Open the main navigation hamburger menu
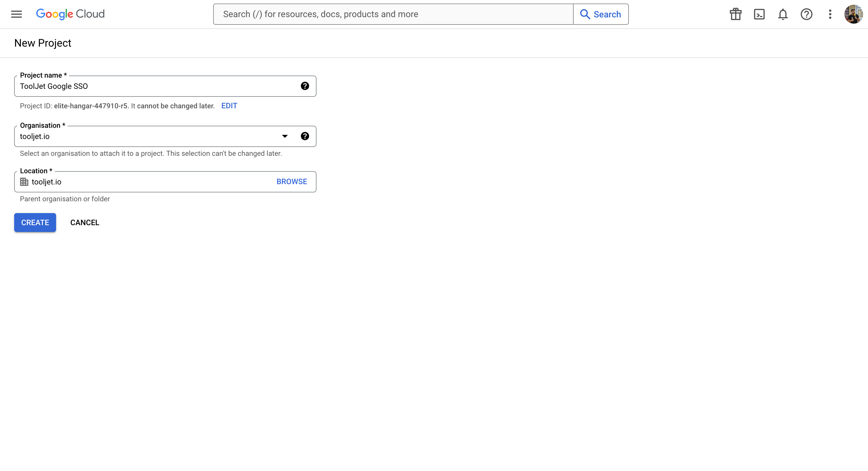Viewport: 868px width, 471px height. (x=16, y=14)
